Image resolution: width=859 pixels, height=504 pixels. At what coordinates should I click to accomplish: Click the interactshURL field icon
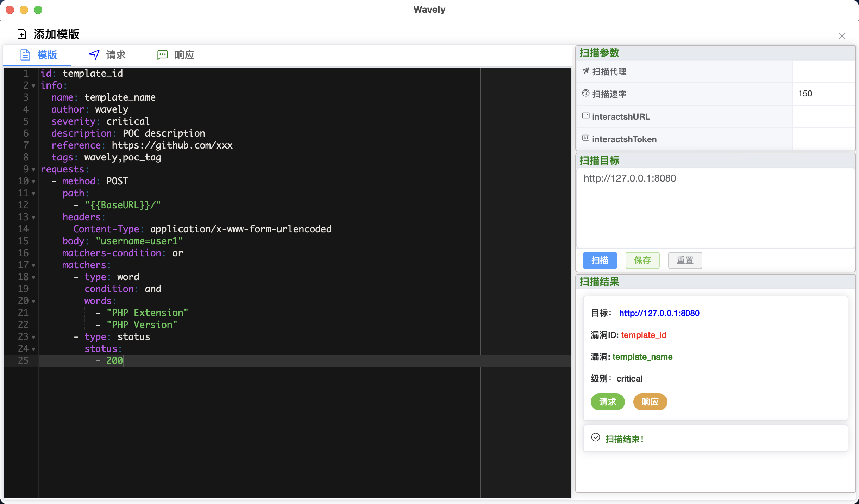pos(586,116)
